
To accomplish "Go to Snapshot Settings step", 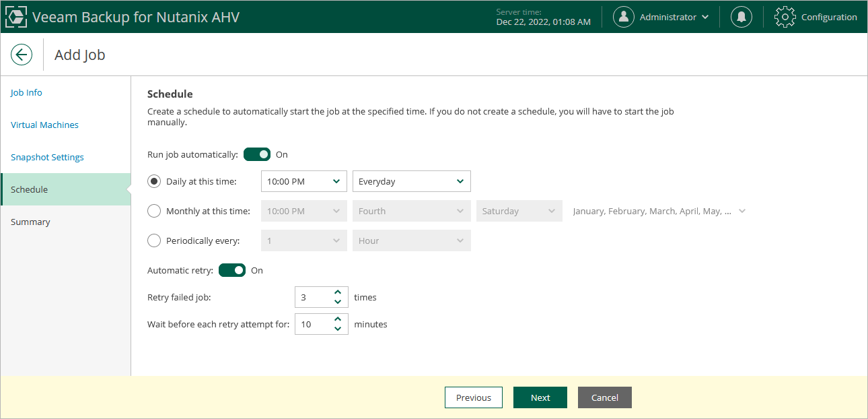I will (x=47, y=157).
